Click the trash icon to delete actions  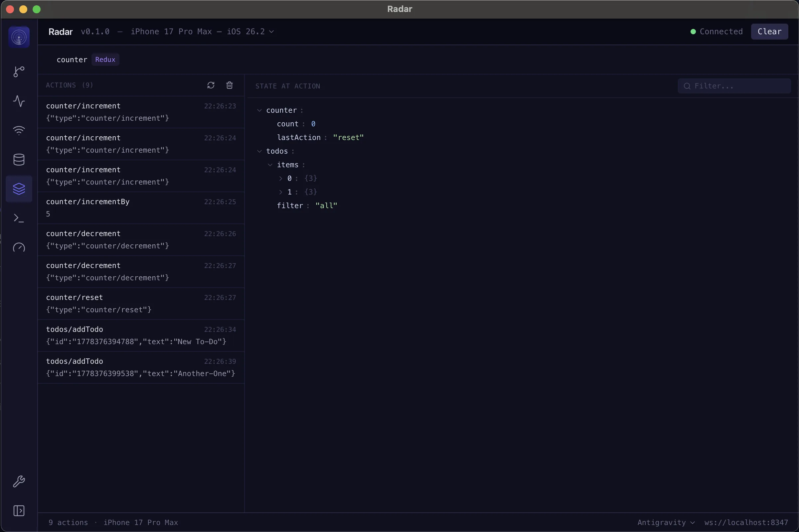tap(230, 85)
